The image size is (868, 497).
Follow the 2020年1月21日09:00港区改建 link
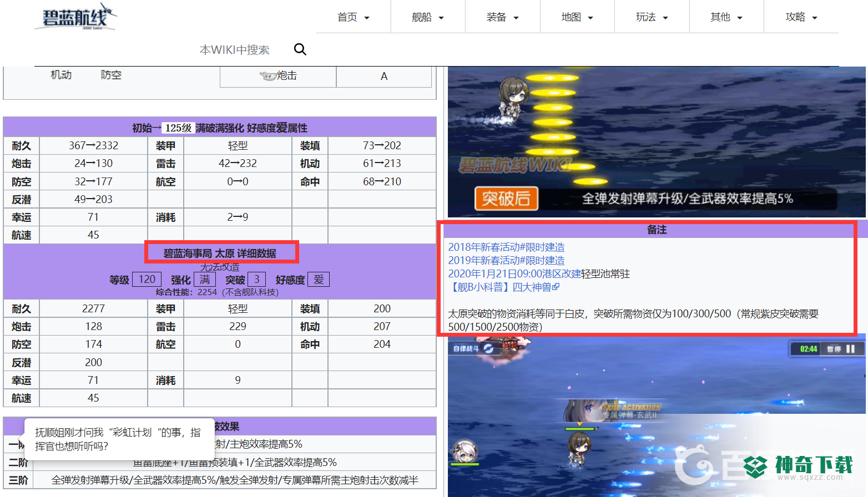(514, 273)
